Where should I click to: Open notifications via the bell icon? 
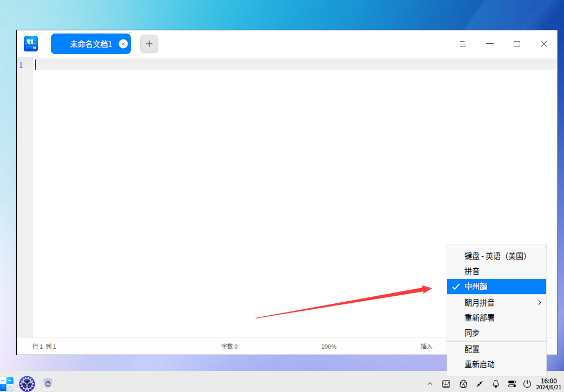(x=496, y=384)
